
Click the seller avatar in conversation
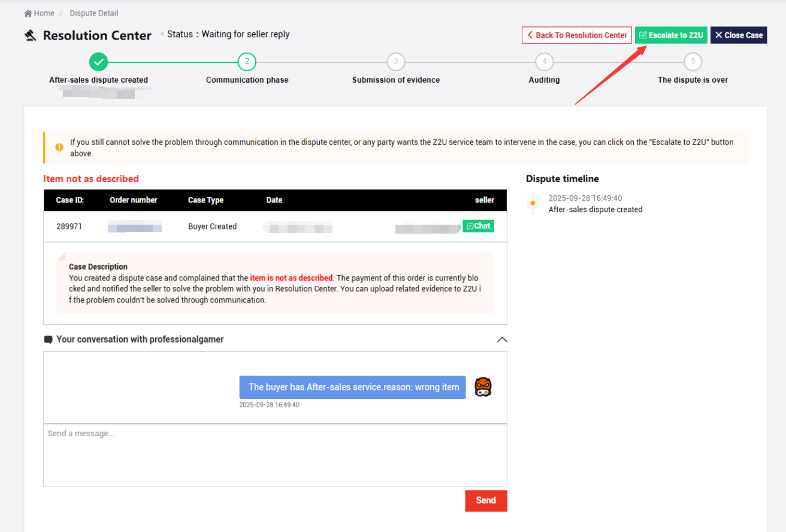pyautogui.click(x=483, y=387)
